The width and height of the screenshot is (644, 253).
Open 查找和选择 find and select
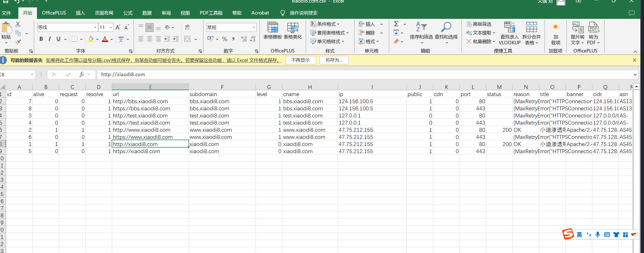pyautogui.click(x=446, y=33)
